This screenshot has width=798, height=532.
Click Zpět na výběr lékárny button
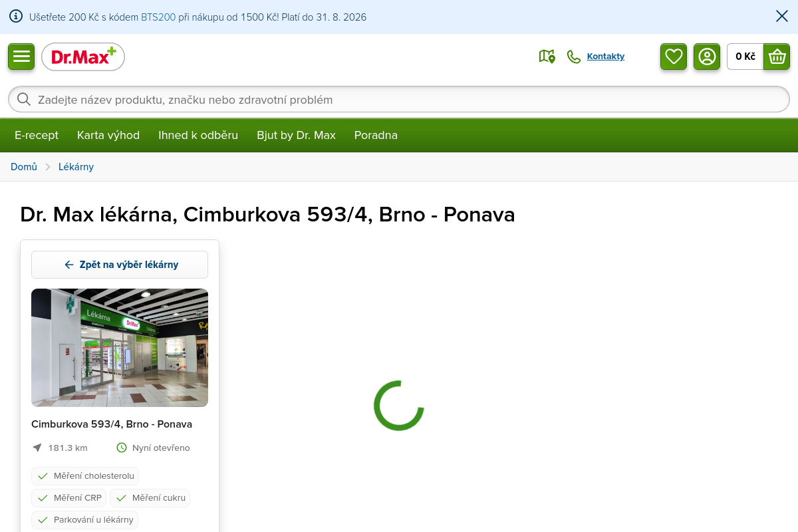[x=120, y=265]
